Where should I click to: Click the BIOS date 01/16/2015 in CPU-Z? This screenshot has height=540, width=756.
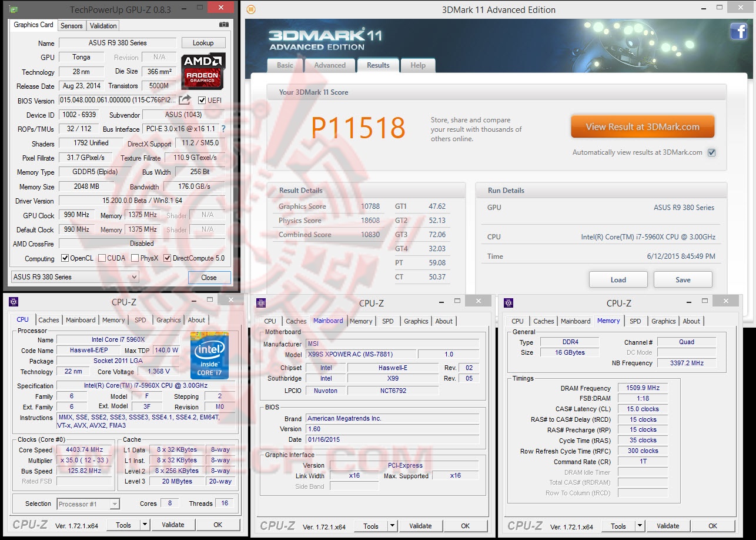[393, 439]
